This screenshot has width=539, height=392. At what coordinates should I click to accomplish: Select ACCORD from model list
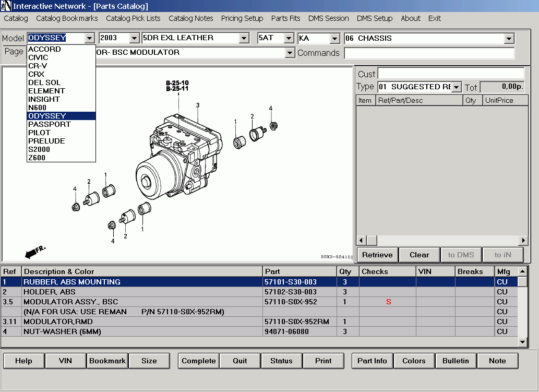pyautogui.click(x=61, y=49)
